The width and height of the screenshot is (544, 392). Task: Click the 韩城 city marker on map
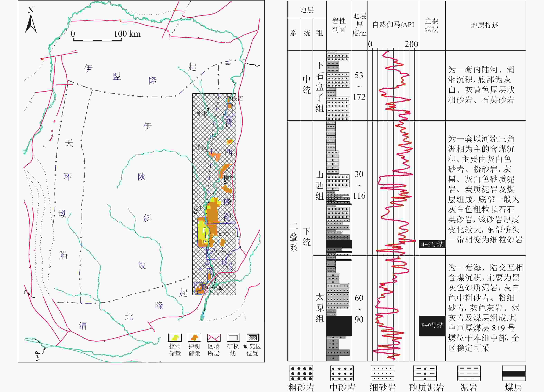208,288
